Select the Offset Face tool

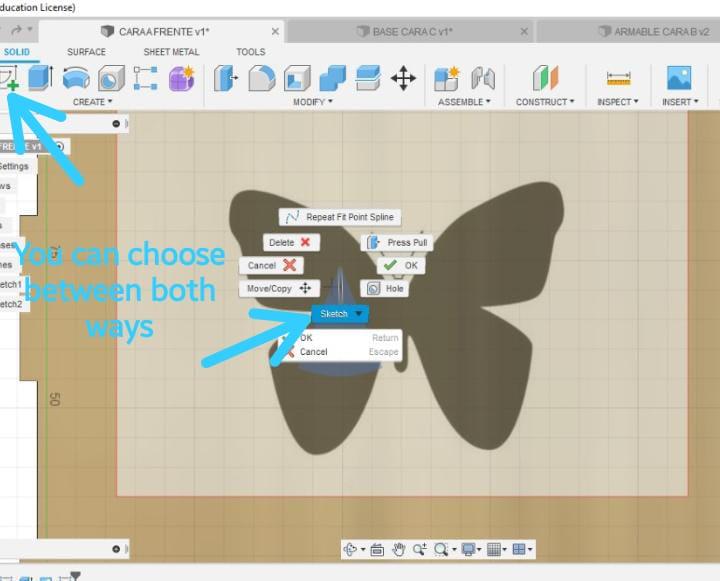click(x=368, y=78)
